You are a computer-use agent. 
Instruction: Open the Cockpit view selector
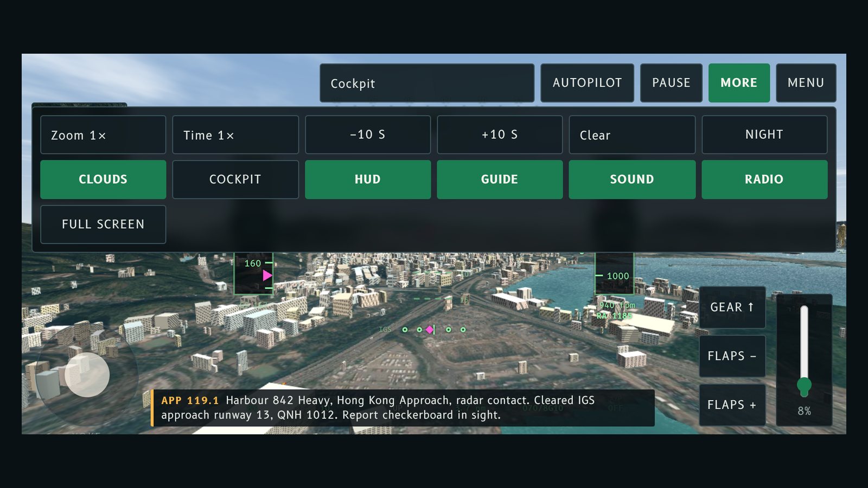pos(427,83)
